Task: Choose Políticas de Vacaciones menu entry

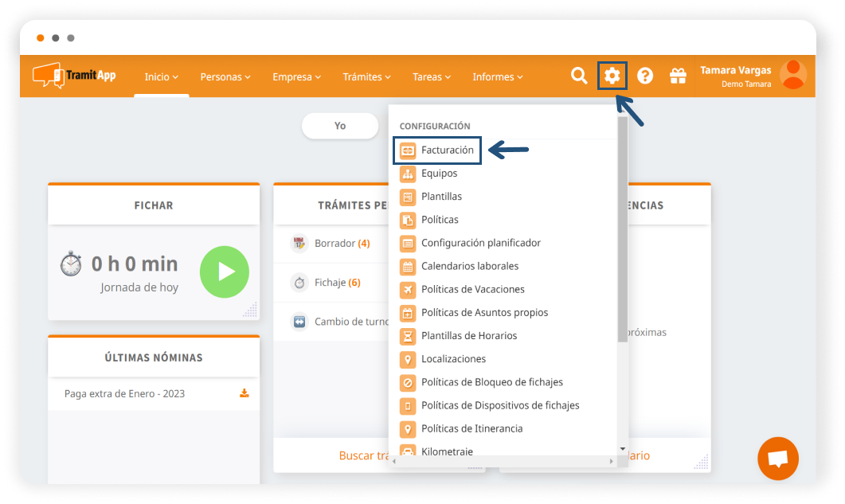Action: (472, 289)
